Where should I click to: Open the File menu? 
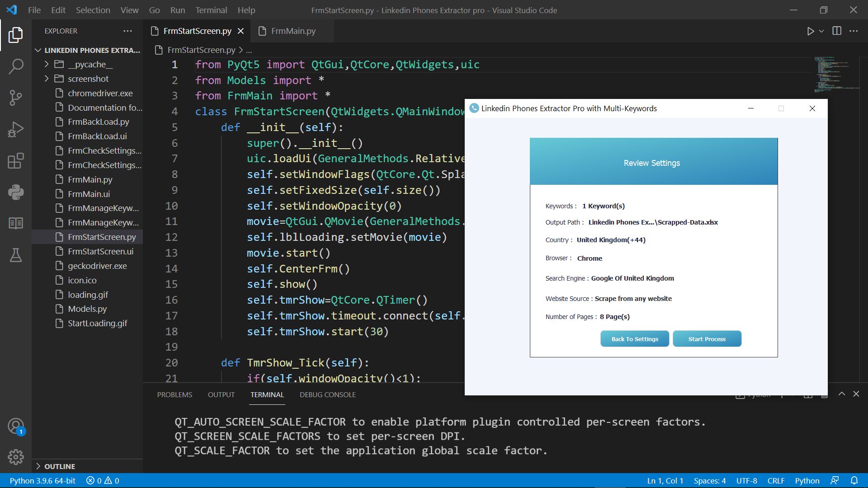point(34,10)
